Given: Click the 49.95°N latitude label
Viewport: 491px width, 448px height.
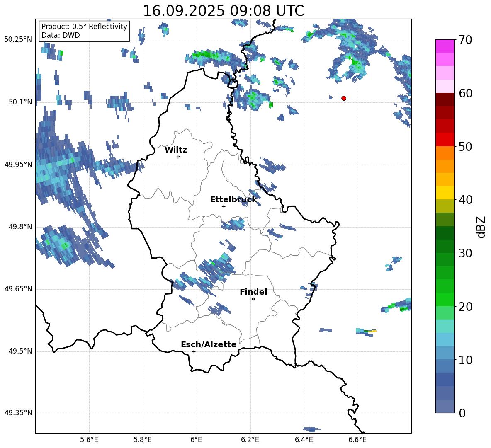Looking at the screenshot, I should click(x=18, y=165).
